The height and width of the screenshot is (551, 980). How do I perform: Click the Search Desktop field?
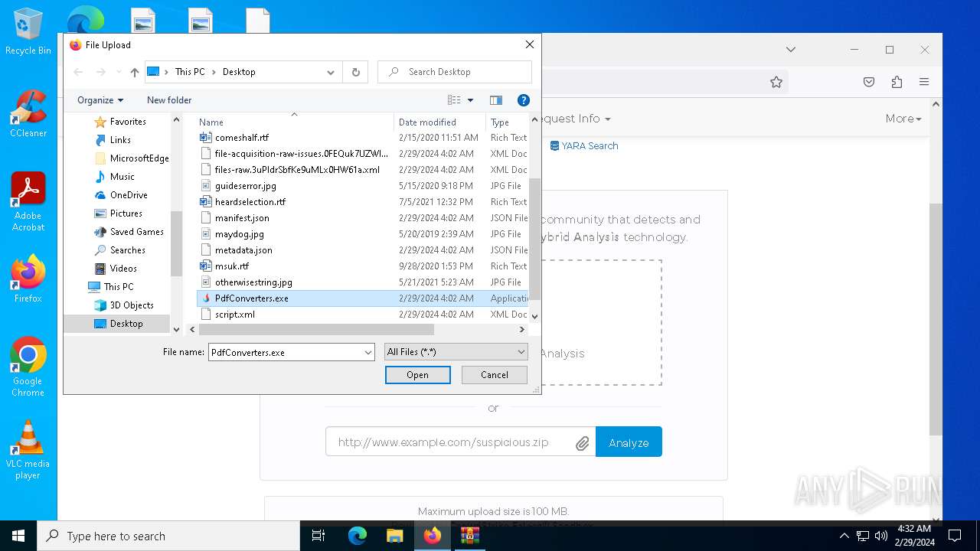[x=455, y=72]
